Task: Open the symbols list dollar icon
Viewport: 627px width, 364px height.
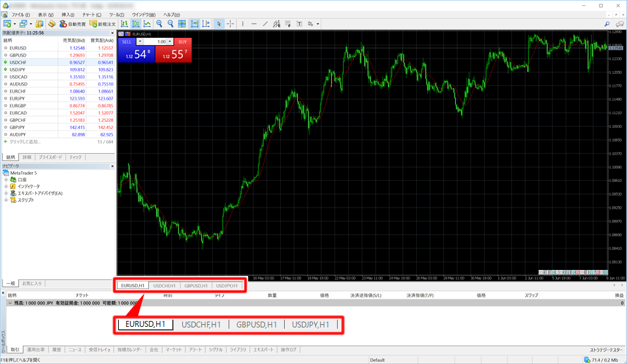Action: point(39,24)
